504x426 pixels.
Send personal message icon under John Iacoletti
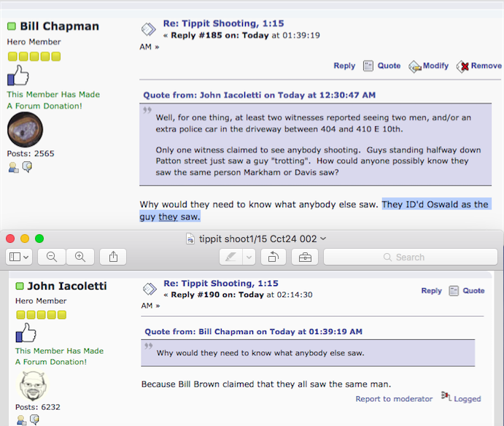35,419
